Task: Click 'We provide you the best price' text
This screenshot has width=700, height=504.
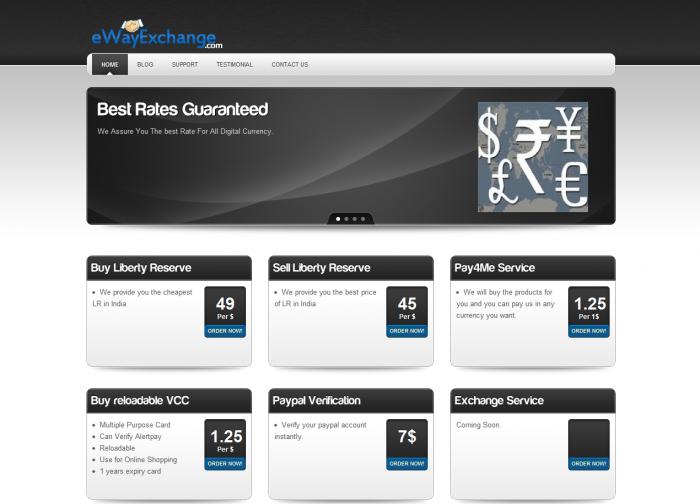Action: coord(325,298)
